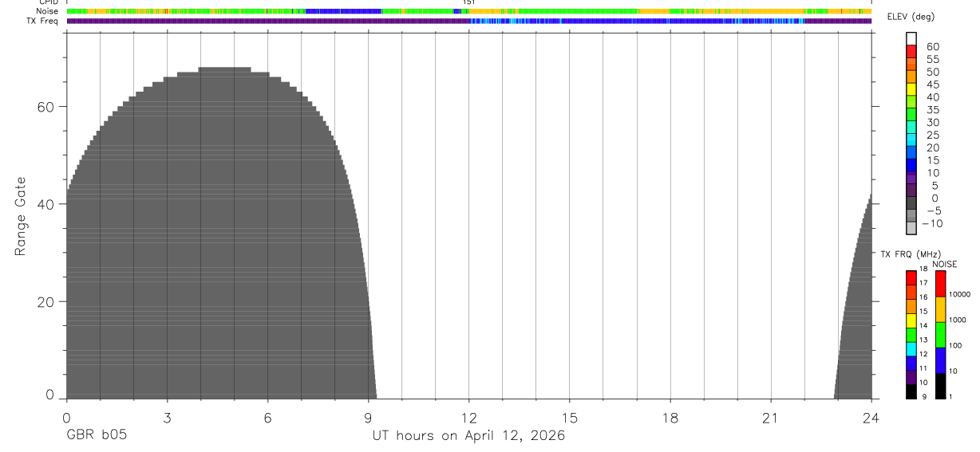
Task: Click the blue swatch in NOISE colorbar
Action: tap(940, 360)
